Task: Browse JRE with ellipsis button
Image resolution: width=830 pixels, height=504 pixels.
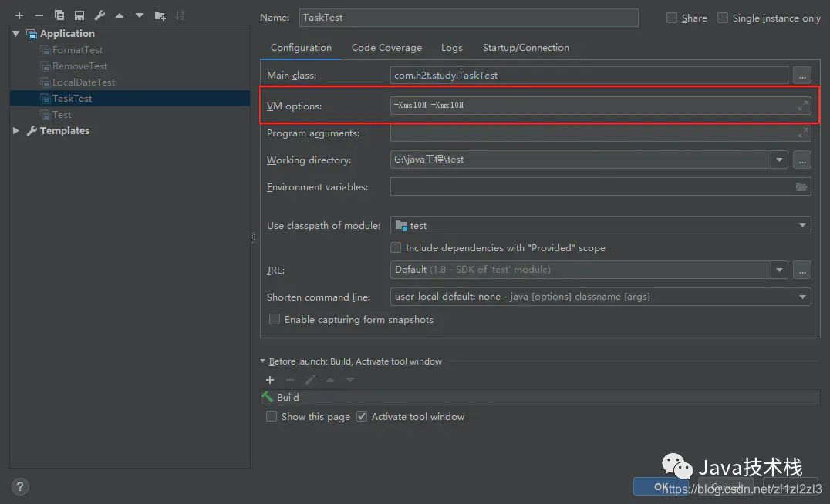Action: point(802,270)
